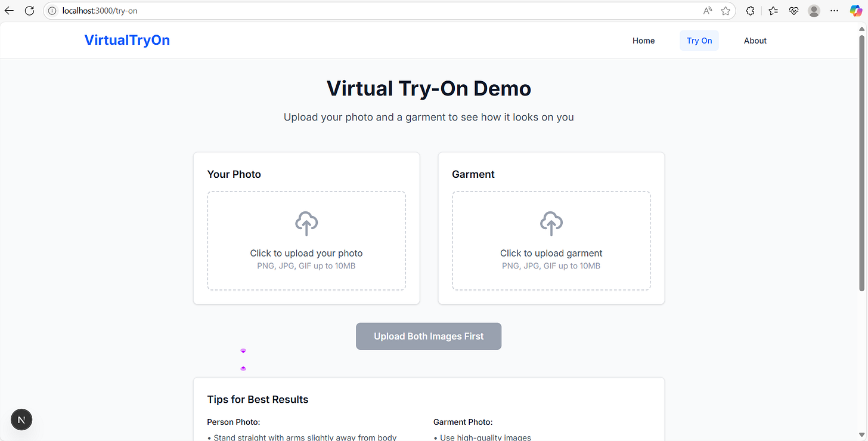868x441 pixels.
Task: Click the Garment heading
Action: point(473,174)
